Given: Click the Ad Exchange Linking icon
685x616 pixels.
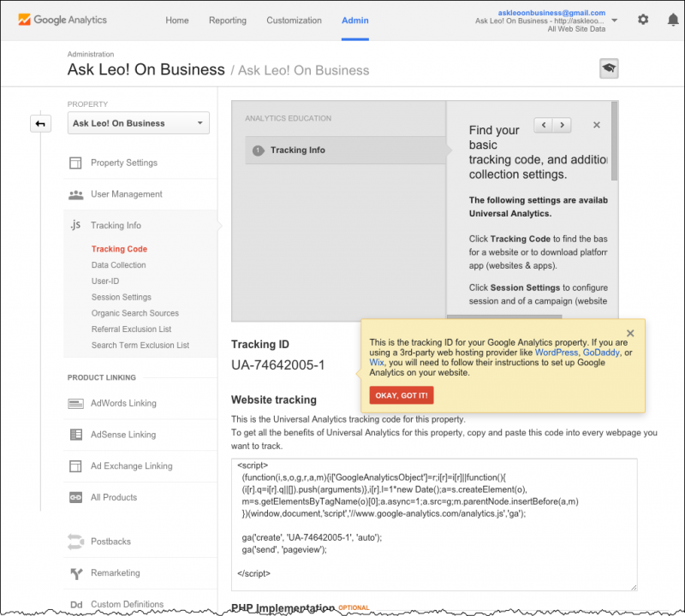Looking at the screenshot, I should pos(75,465).
